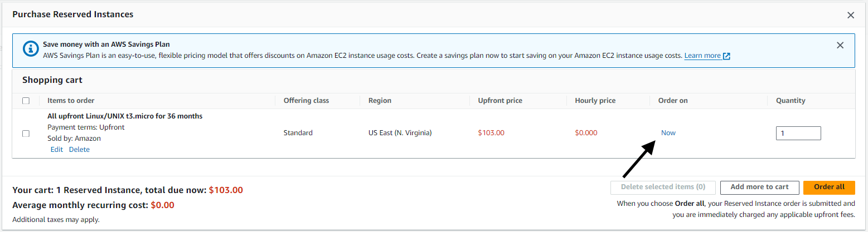Focus the Quantity input field

point(798,134)
